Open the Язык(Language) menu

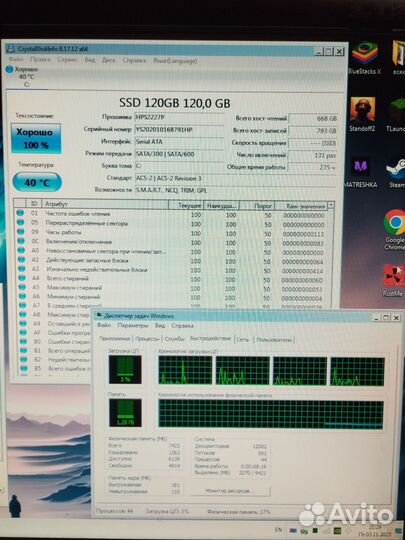(x=175, y=61)
